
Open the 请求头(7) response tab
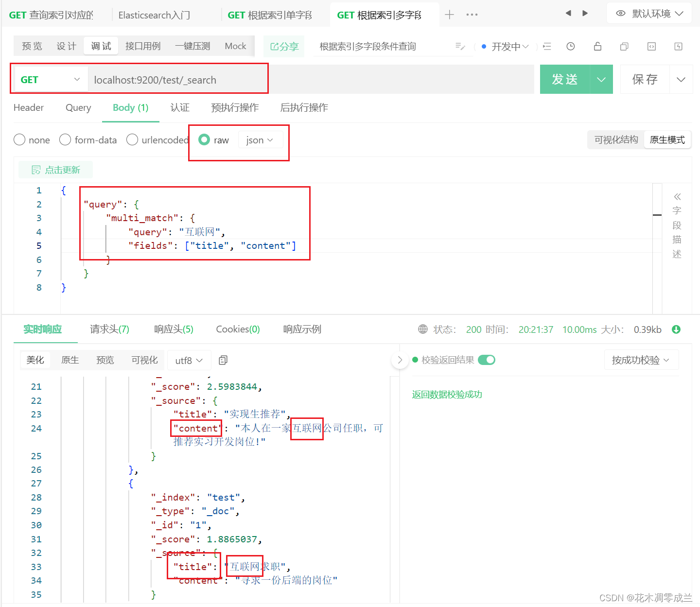click(x=109, y=330)
